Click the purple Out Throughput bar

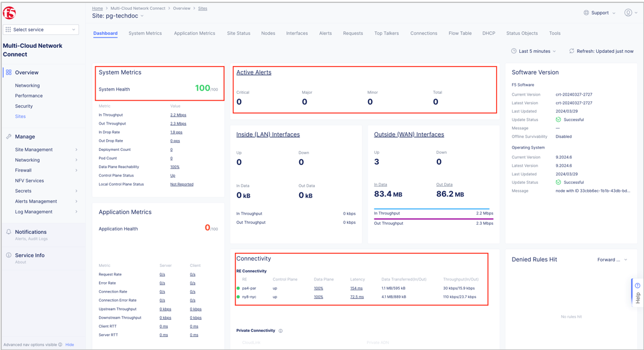[x=434, y=219]
